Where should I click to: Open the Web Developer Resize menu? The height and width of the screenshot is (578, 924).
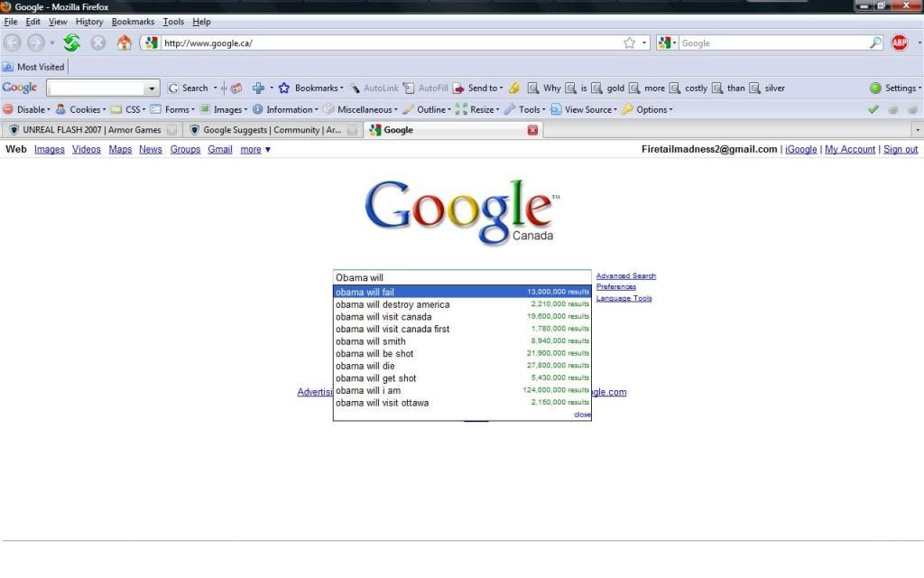pos(477,109)
